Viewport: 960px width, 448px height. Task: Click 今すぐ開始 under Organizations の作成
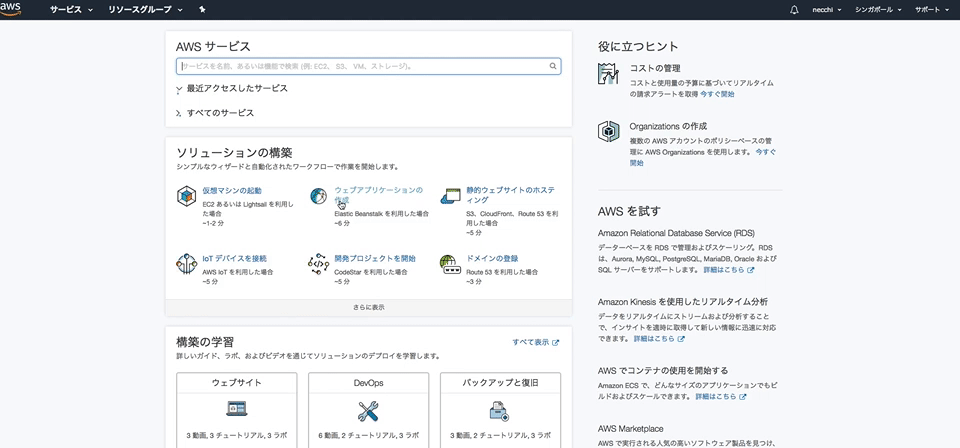703,157
